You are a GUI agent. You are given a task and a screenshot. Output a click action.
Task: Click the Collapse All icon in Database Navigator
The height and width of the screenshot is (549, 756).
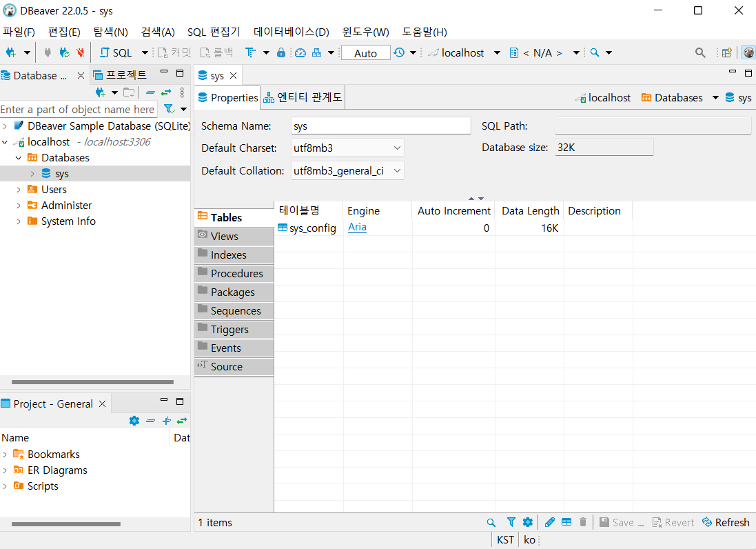(150, 92)
